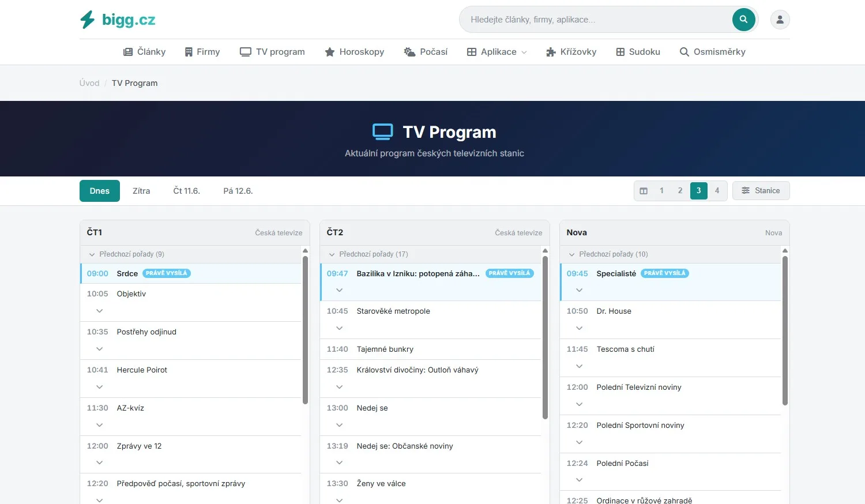Expand details chevron under Polední Sportovní noviny
This screenshot has height=504, width=865.
(580, 442)
